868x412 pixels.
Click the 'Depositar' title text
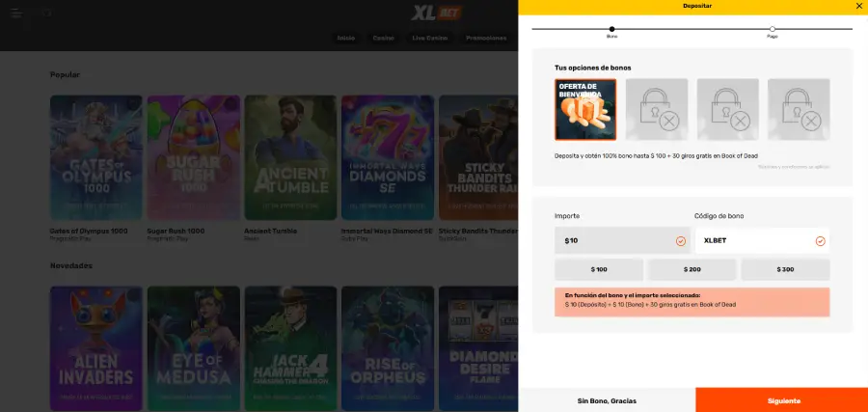click(697, 6)
